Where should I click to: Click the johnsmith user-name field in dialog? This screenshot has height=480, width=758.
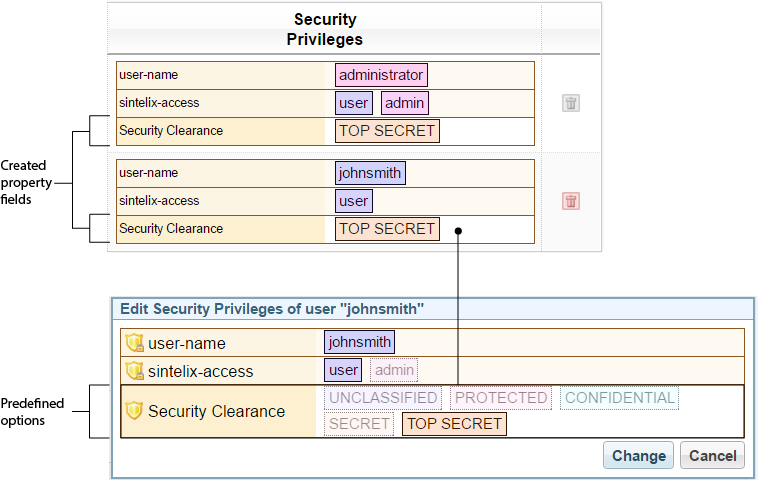point(359,342)
